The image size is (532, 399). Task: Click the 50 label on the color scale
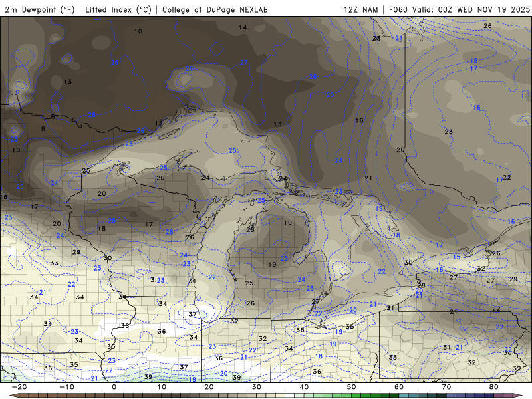[352, 387]
